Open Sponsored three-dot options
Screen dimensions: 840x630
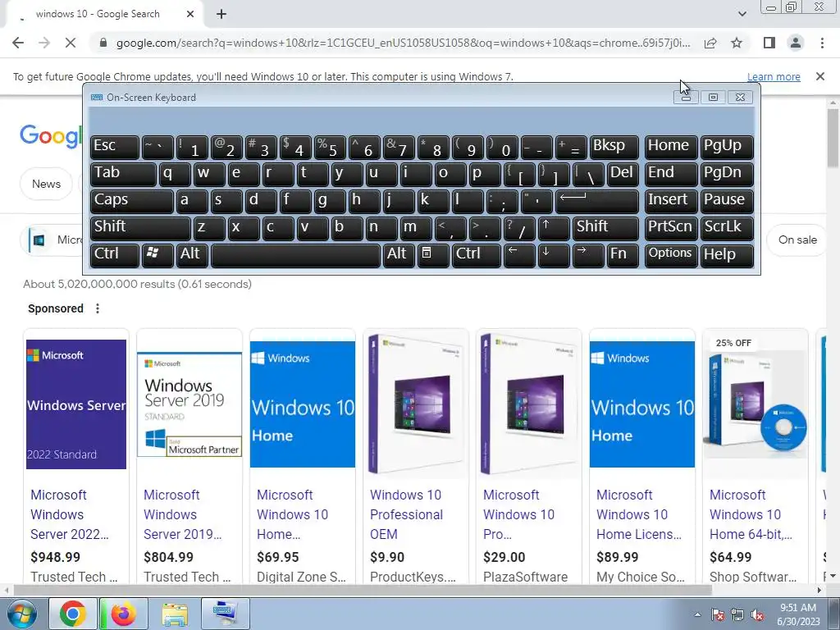(x=98, y=308)
